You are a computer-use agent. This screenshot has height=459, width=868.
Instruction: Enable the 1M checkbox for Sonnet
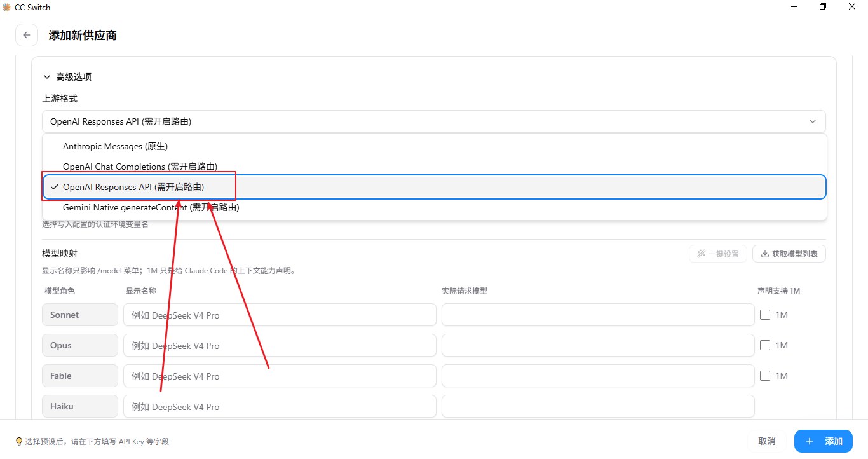765,315
